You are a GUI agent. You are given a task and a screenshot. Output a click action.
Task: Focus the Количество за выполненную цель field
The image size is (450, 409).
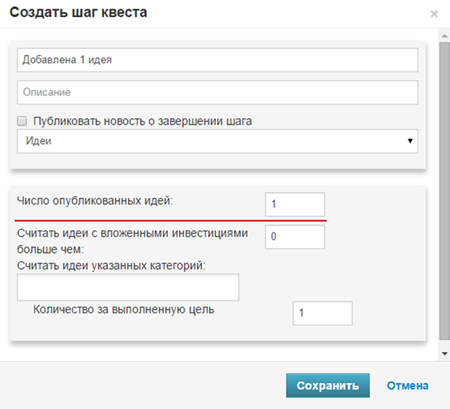point(323,313)
